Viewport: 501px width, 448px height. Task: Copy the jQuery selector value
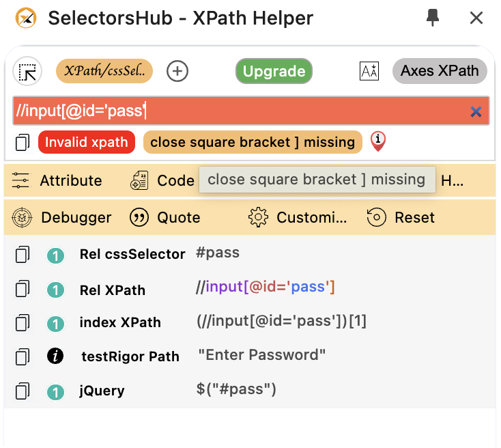coord(23,391)
